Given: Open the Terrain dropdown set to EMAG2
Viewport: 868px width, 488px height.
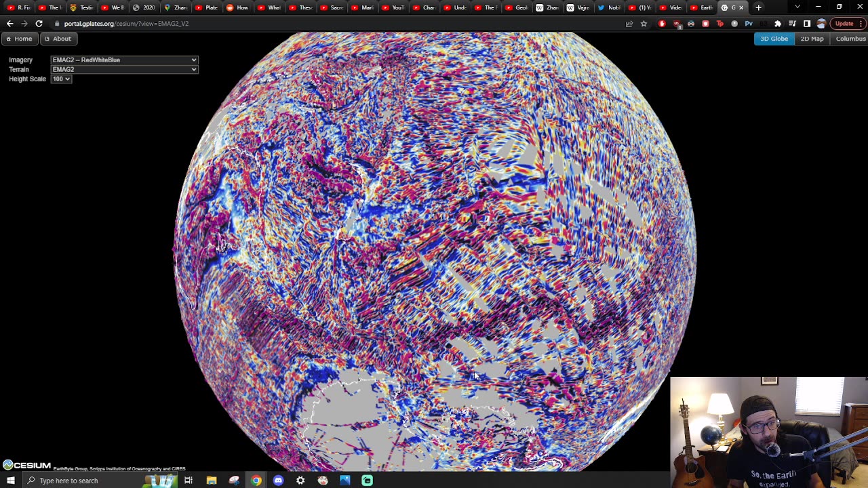Looking at the screenshot, I should (x=125, y=69).
